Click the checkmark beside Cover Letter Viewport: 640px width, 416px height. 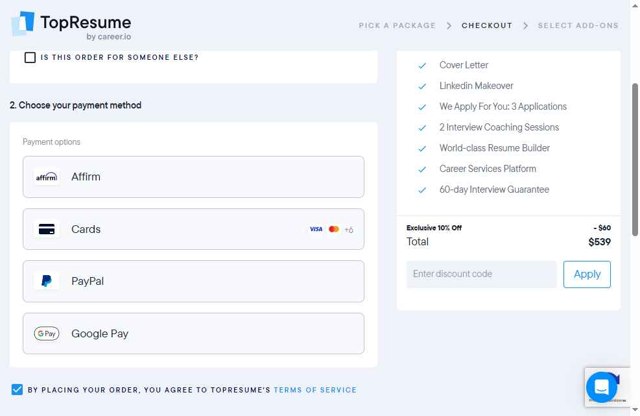tap(422, 65)
